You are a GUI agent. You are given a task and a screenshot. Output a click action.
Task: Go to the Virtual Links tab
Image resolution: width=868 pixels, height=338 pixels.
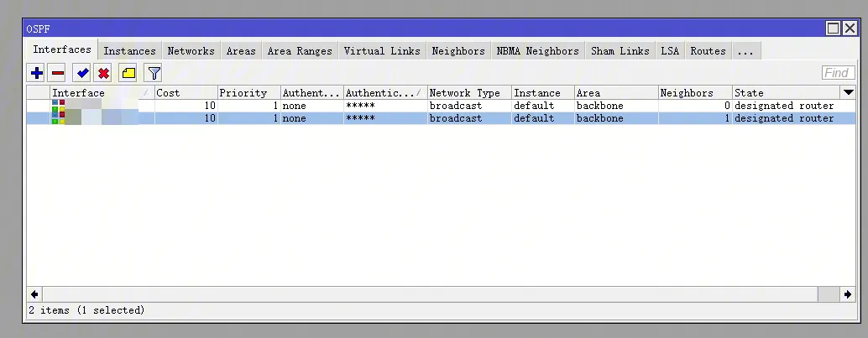pyautogui.click(x=381, y=51)
